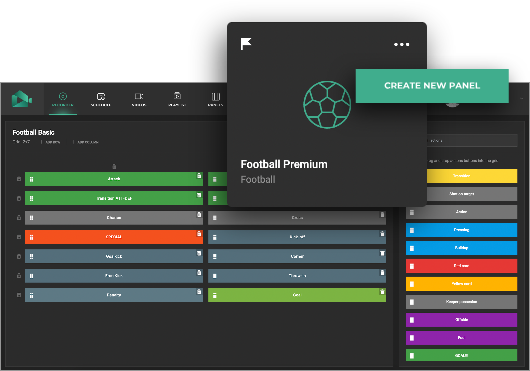Select the gray Keeper possession tag

tap(461, 302)
